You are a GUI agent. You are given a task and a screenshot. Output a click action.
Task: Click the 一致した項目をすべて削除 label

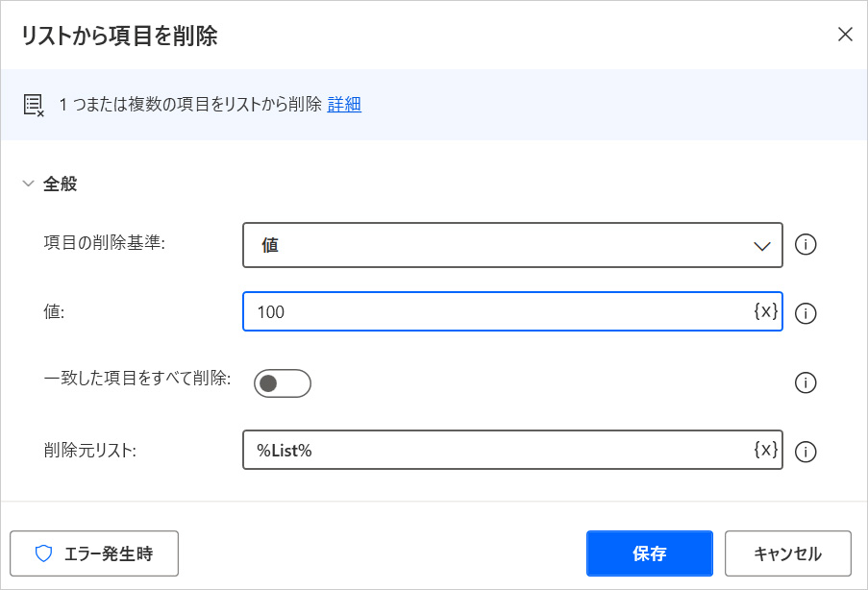137,379
